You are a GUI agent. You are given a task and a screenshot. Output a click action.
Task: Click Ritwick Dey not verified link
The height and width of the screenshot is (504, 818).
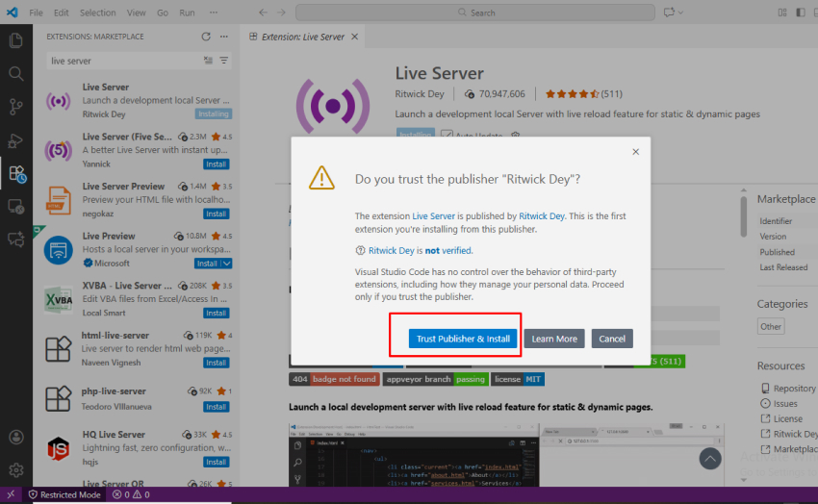tap(421, 251)
